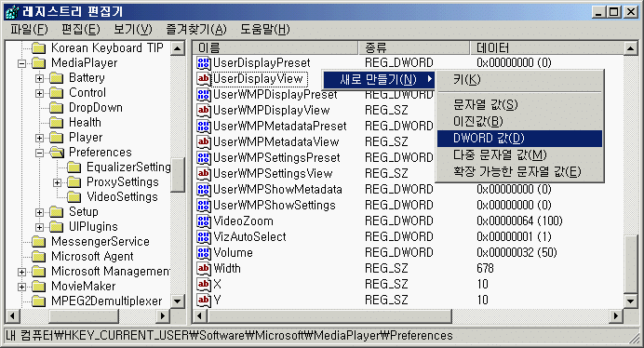Click the tree pane scroll-up arrow
644x348 pixels.
(x=178, y=48)
